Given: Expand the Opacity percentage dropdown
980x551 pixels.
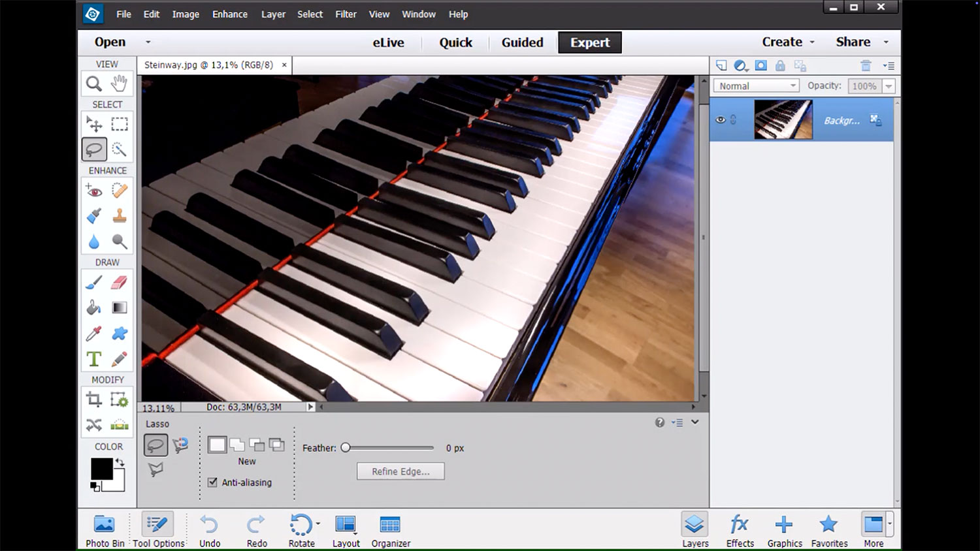Looking at the screenshot, I should (x=889, y=86).
